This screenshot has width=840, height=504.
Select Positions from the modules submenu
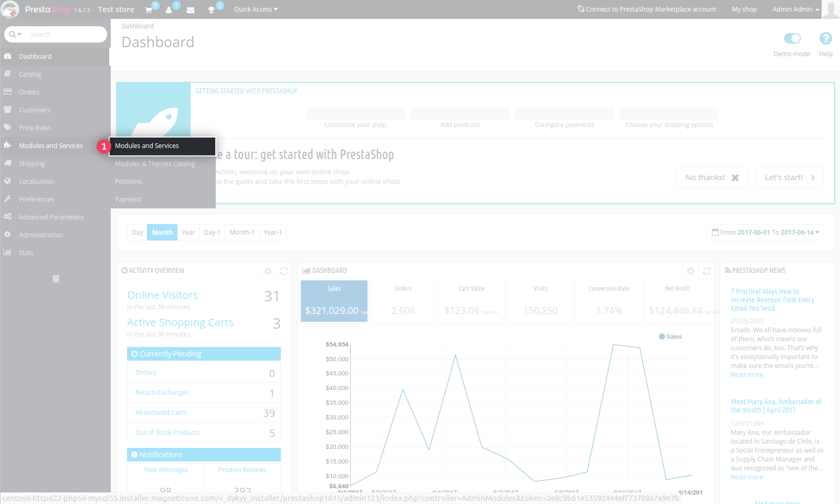[x=128, y=182]
